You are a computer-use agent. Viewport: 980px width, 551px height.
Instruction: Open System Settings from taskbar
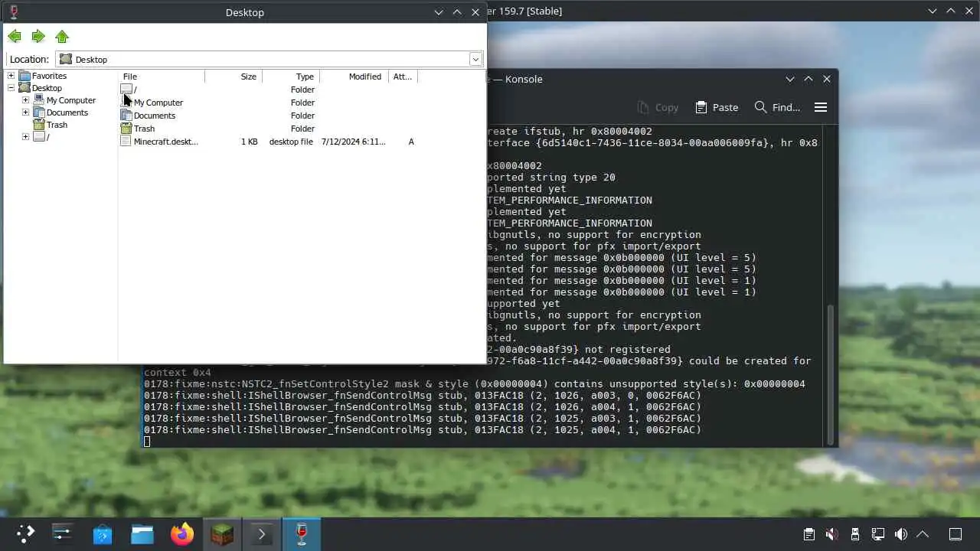tap(62, 534)
